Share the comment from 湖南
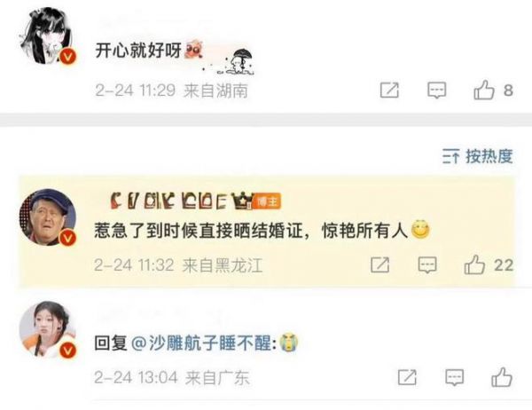The image size is (532, 410). point(389,90)
